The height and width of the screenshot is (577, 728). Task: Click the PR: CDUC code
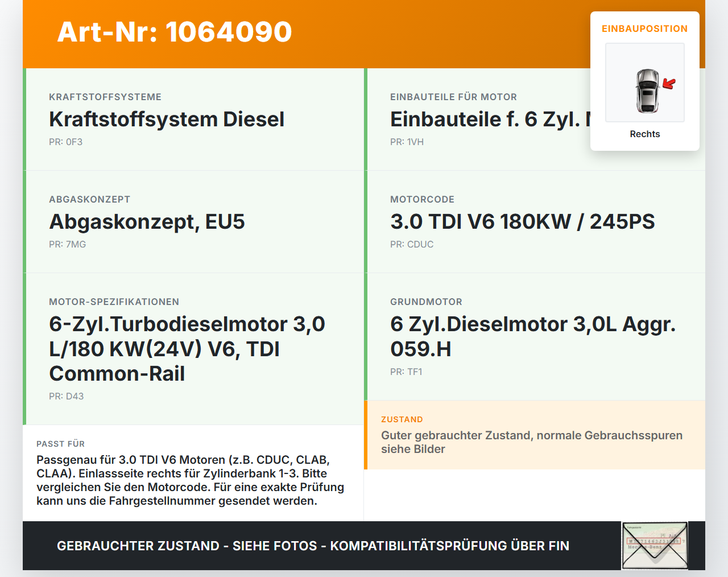coord(412,244)
